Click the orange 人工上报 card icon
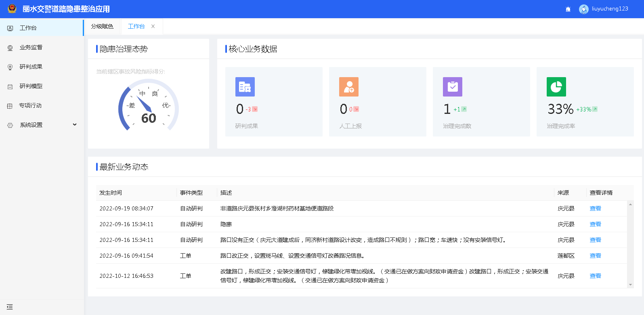This screenshot has height=315, width=644. pos(349,87)
